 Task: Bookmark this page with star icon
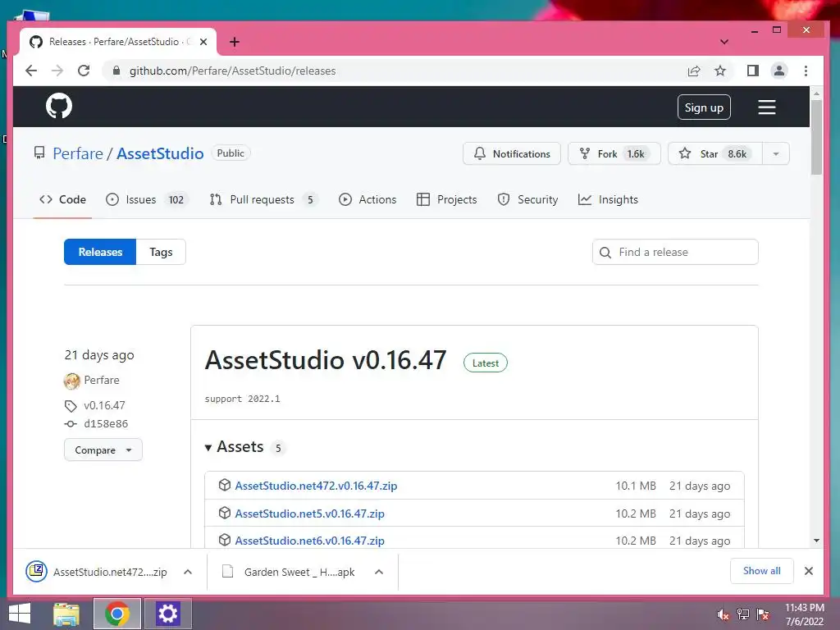click(x=720, y=71)
